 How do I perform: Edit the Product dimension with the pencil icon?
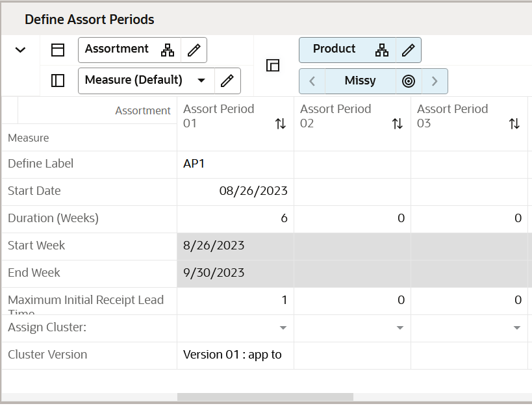pyautogui.click(x=408, y=49)
